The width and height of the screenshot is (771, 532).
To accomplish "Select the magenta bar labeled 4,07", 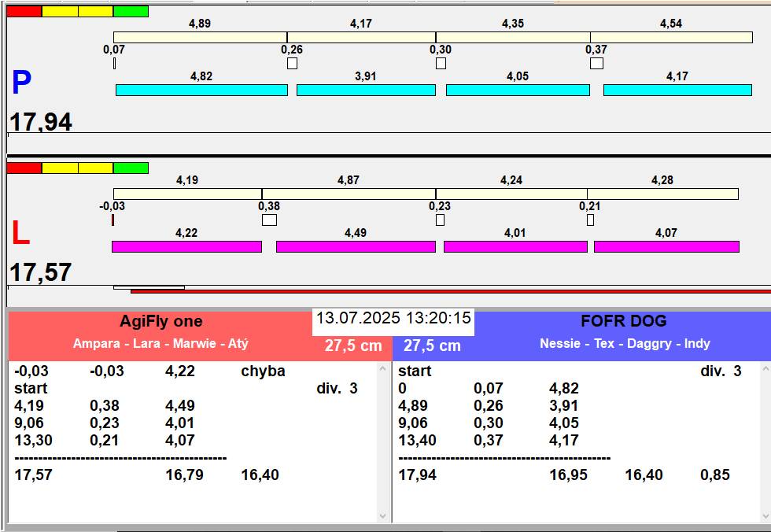I will click(x=667, y=246).
